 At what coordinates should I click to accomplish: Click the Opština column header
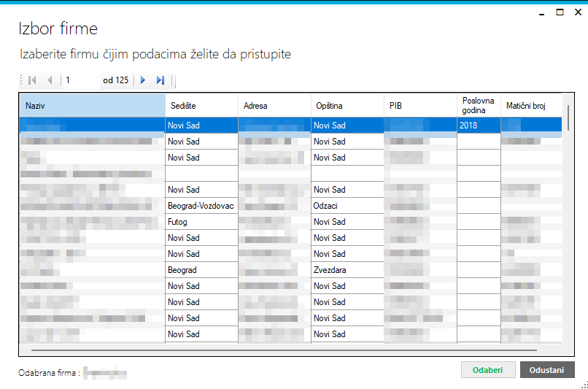pos(347,106)
